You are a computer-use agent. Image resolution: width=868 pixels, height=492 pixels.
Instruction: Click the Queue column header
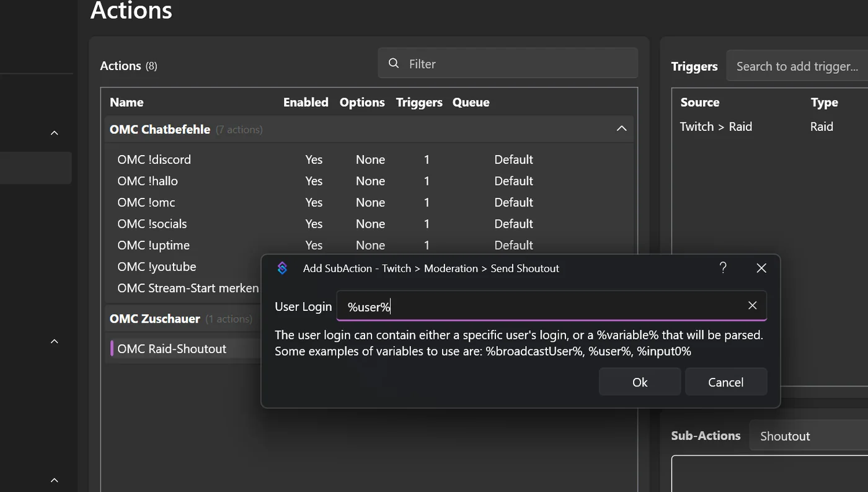(x=471, y=102)
